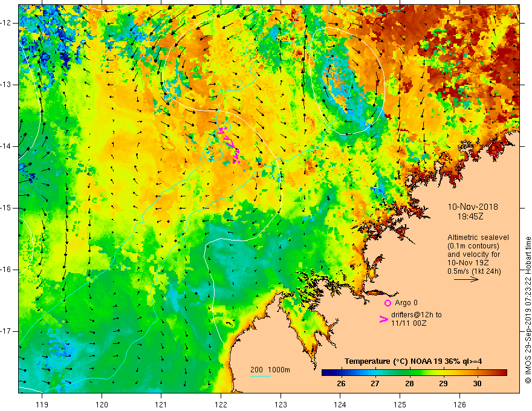532x411 pixels.
Task: Click longitude label 125 on bottom axis
Action: [400, 404]
